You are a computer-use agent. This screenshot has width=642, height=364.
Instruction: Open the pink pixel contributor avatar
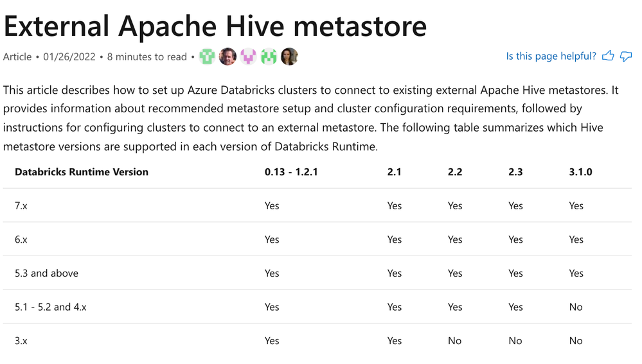[x=248, y=56]
